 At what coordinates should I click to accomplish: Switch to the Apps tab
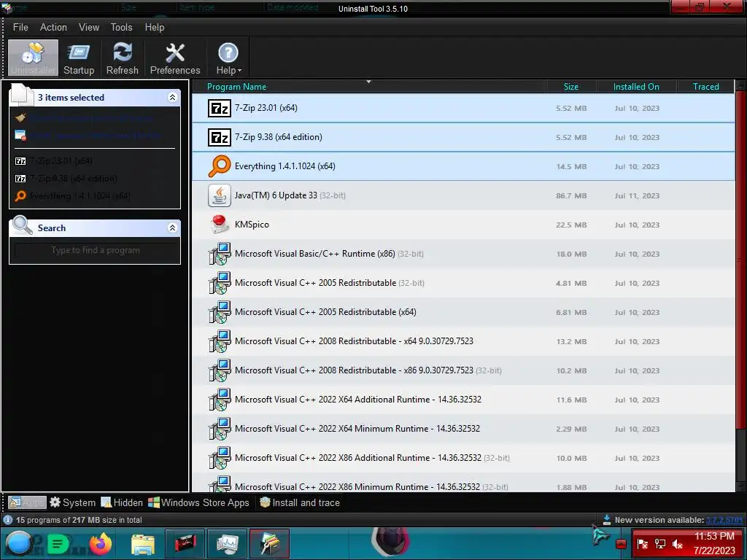coord(27,502)
